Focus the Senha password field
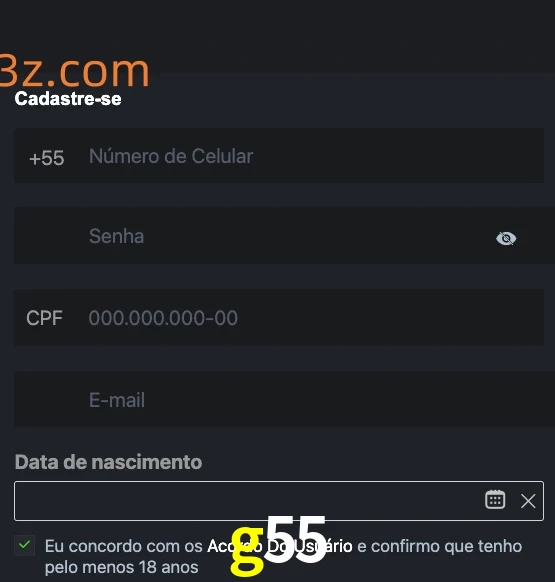 point(284,236)
